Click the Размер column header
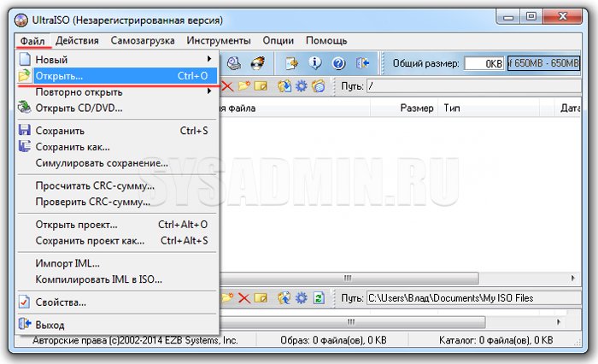Image resolution: width=598 pixels, height=364 pixels. pos(416,109)
